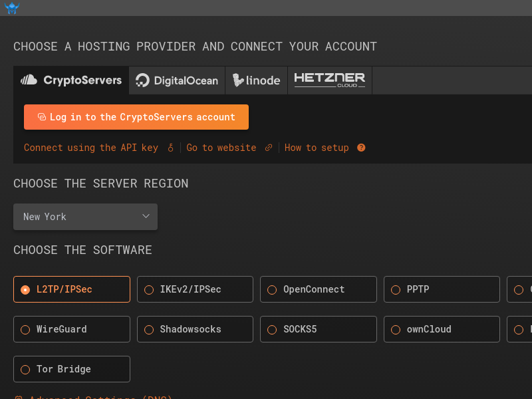Click the question mark help icon
Screen dimensions: 532x399
pyautogui.click(x=361, y=148)
